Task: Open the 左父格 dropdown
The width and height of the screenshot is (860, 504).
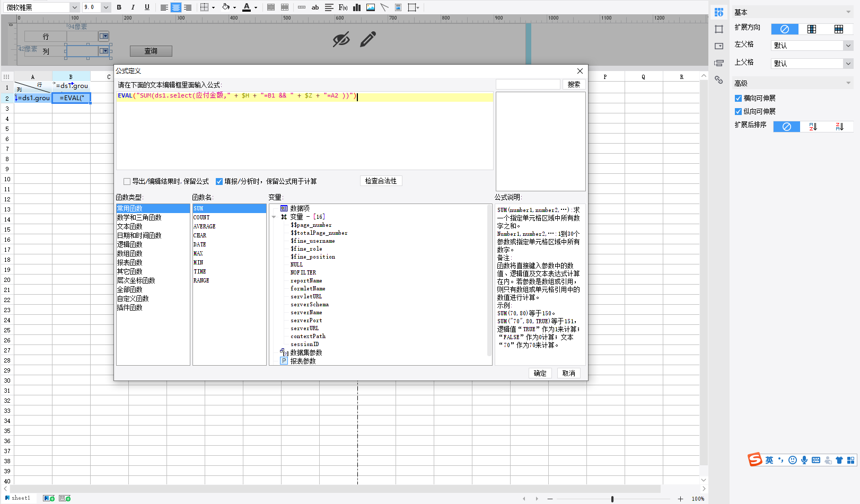Action: click(848, 46)
